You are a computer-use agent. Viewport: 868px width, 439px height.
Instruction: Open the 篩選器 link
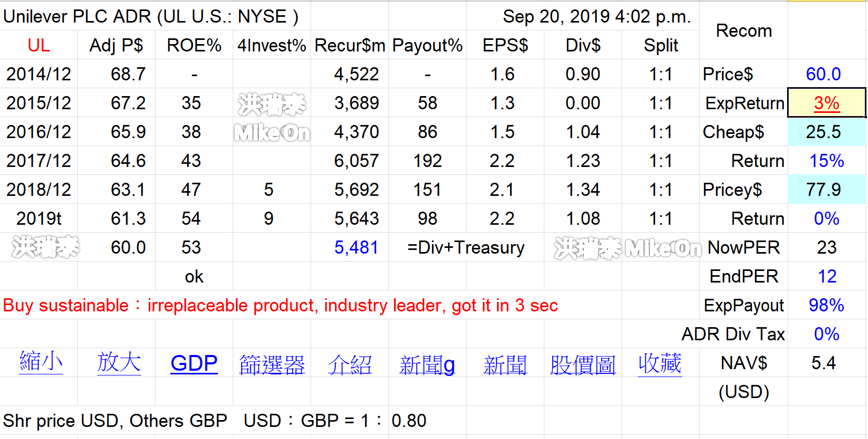[272, 364]
